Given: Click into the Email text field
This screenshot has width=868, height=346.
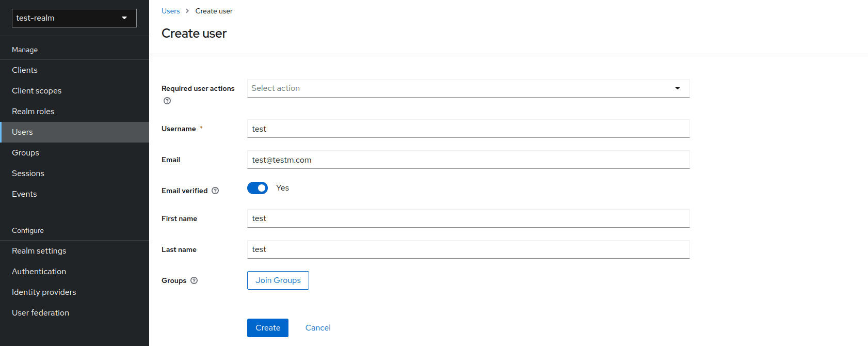Looking at the screenshot, I should click(468, 160).
